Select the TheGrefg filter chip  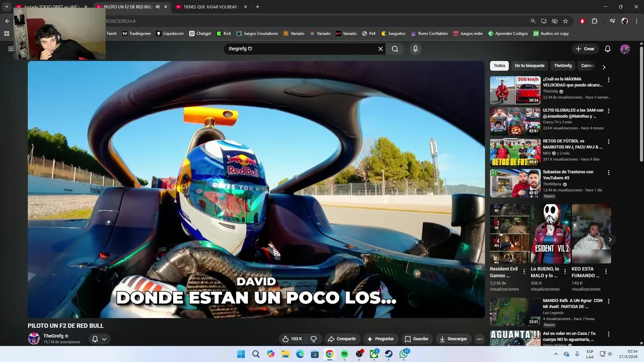(562, 66)
